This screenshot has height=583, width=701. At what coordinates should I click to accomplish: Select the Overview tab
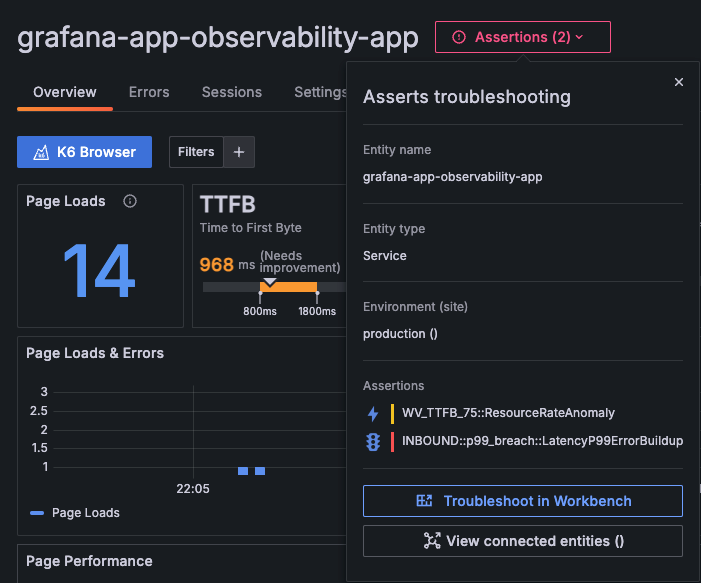click(65, 92)
